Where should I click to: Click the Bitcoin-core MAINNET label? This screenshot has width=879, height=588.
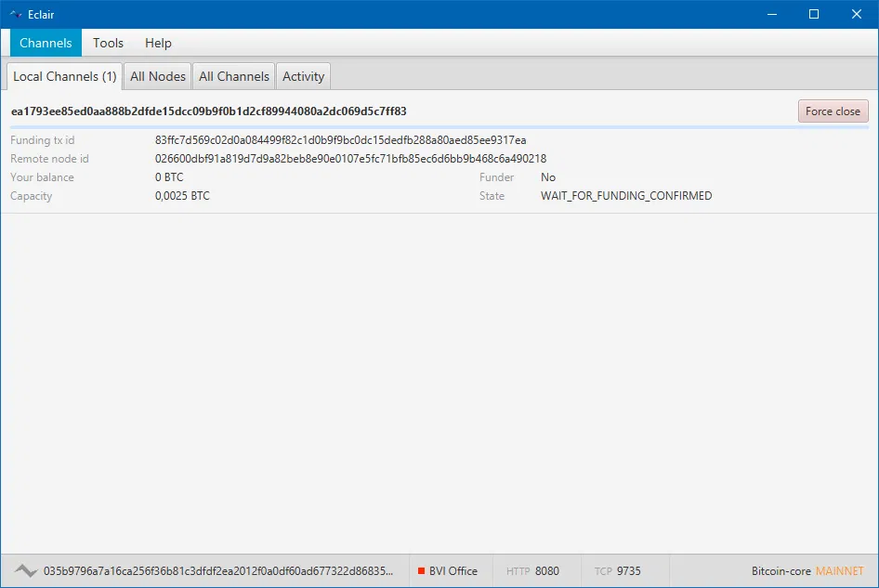[x=807, y=571]
